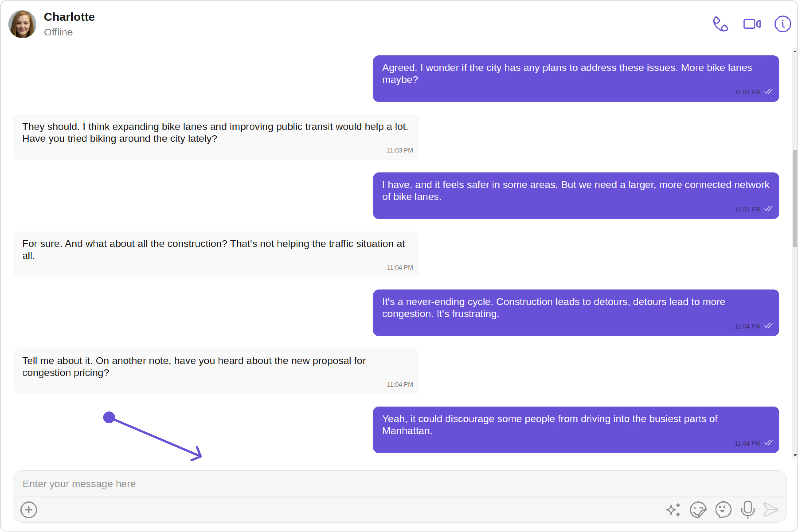Screen dimensions: 798x532
Task: Open the conversation info panel
Action: click(782, 24)
